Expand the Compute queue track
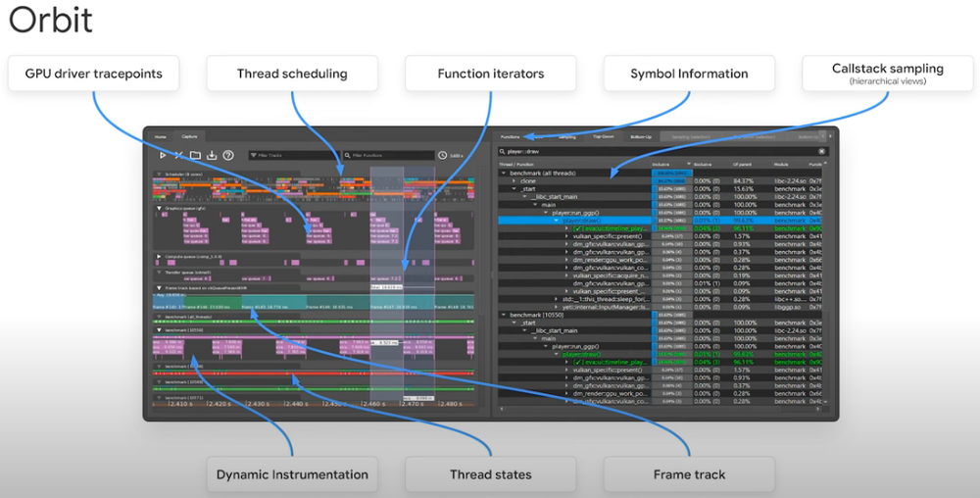 (160, 256)
